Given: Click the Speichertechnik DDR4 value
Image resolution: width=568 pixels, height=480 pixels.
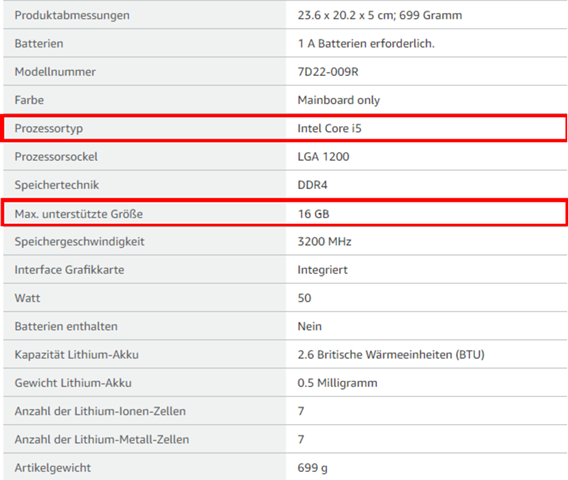Looking at the screenshot, I should point(312,185).
